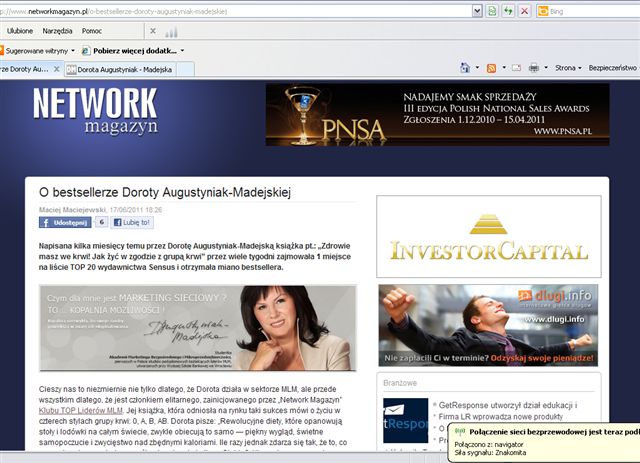
Task: Open the PNSA Polish National Sales Awards banner
Action: [437, 115]
